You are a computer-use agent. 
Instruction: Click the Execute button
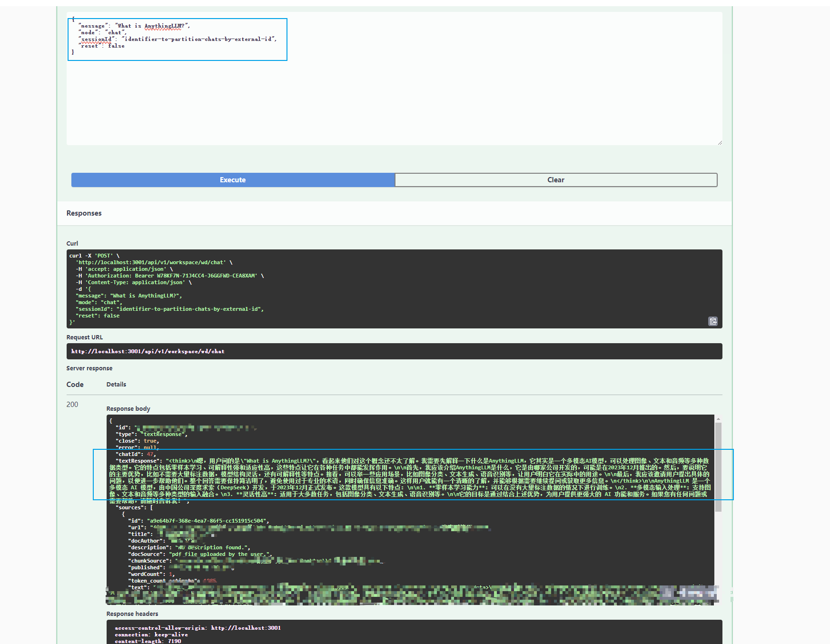[232, 180]
